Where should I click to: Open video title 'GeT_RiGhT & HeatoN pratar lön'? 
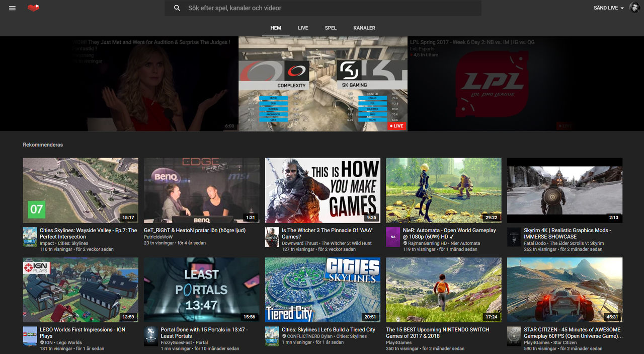195,230
